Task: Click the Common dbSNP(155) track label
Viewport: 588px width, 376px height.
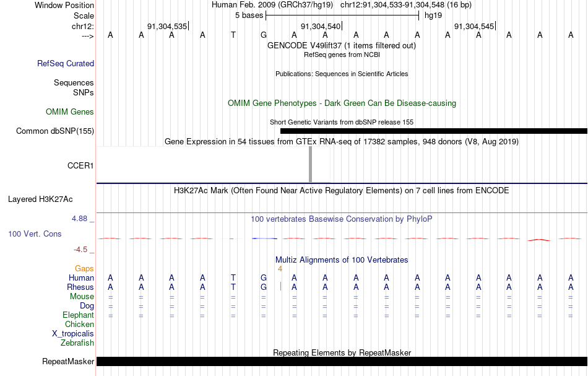Action: pyautogui.click(x=54, y=131)
